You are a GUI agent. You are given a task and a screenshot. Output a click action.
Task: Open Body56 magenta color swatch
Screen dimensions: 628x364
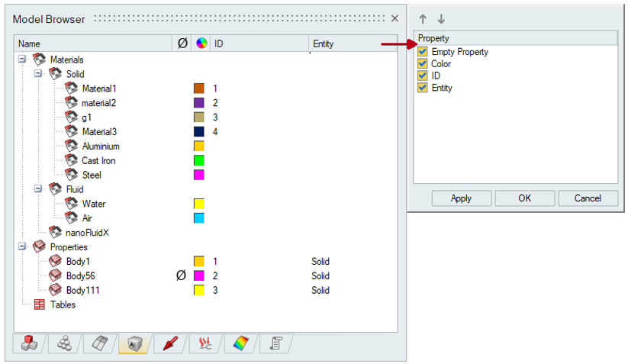pyautogui.click(x=199, y=275)
